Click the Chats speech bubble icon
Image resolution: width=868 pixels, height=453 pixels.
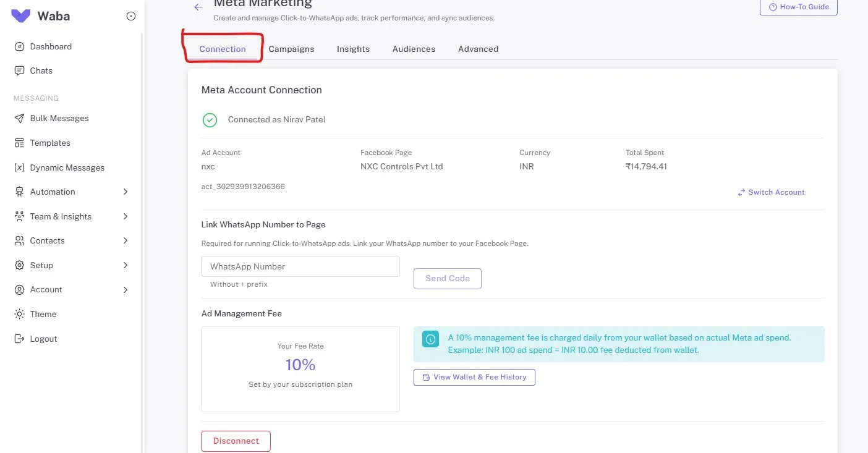(19, 70)
